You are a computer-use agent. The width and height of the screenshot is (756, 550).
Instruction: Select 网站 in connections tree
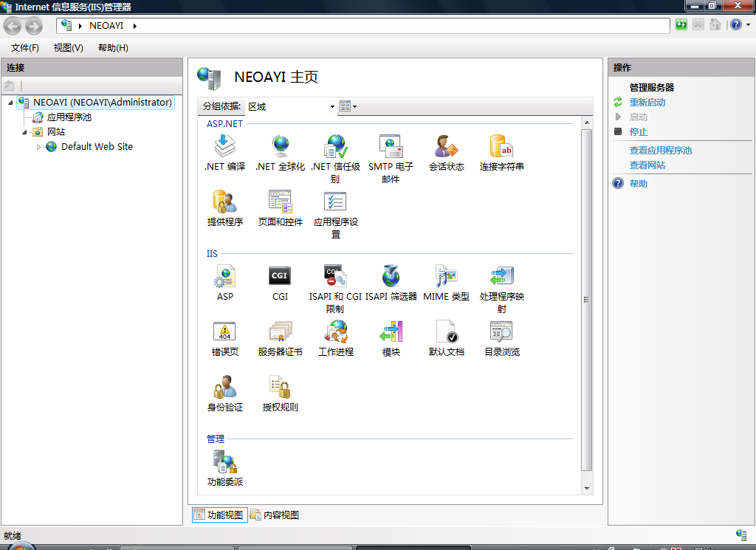pyautogui.click(x=56, y=132)
